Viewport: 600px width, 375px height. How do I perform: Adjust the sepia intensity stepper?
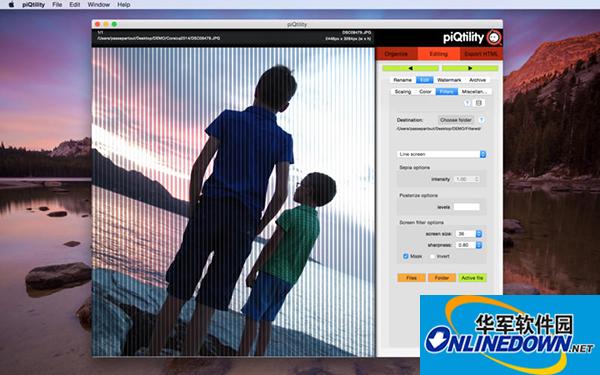tap(477, 179)
